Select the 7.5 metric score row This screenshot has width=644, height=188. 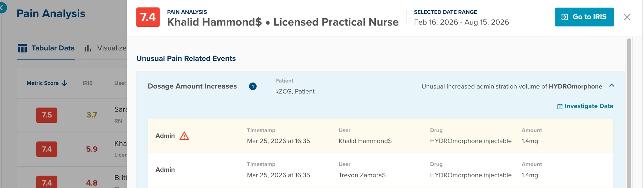(x=72, y=115)
